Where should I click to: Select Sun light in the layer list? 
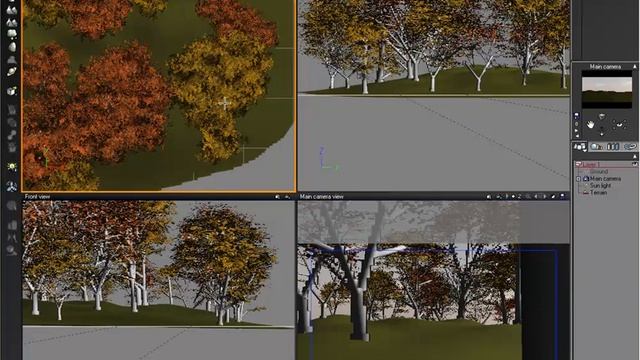(600, 186)
